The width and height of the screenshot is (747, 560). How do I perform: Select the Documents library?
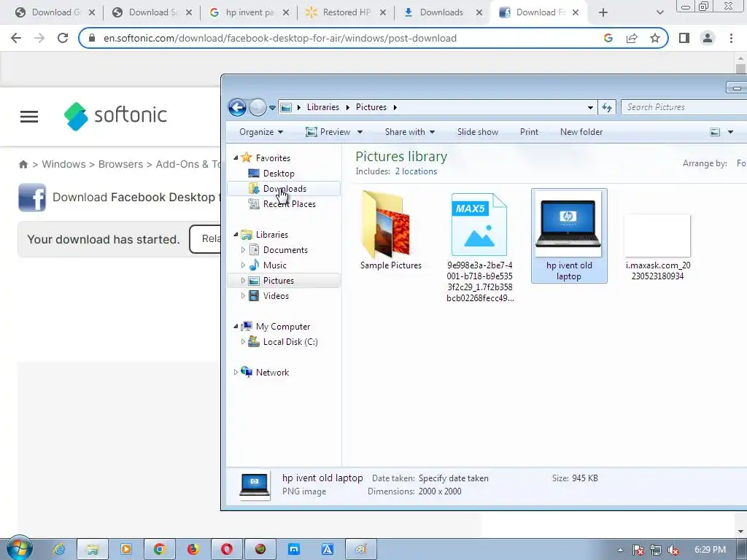tap(285, 249)
